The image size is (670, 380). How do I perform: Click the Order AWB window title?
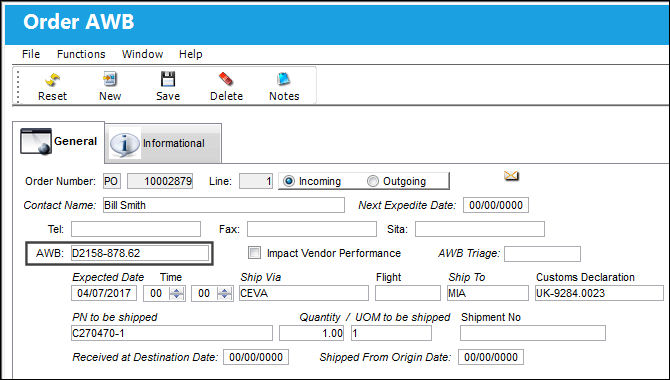[x=79, y=22]
